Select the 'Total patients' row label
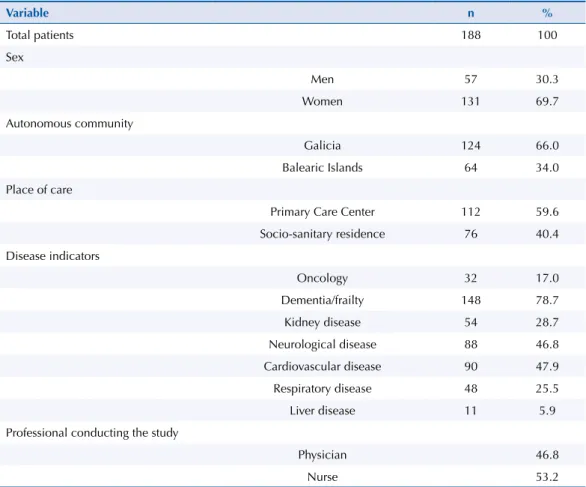Screen dimensions: 586x487 click(x=40, y=35)
